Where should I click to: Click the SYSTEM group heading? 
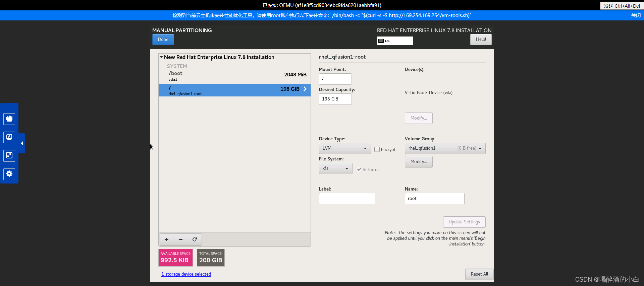pos(177,66)
